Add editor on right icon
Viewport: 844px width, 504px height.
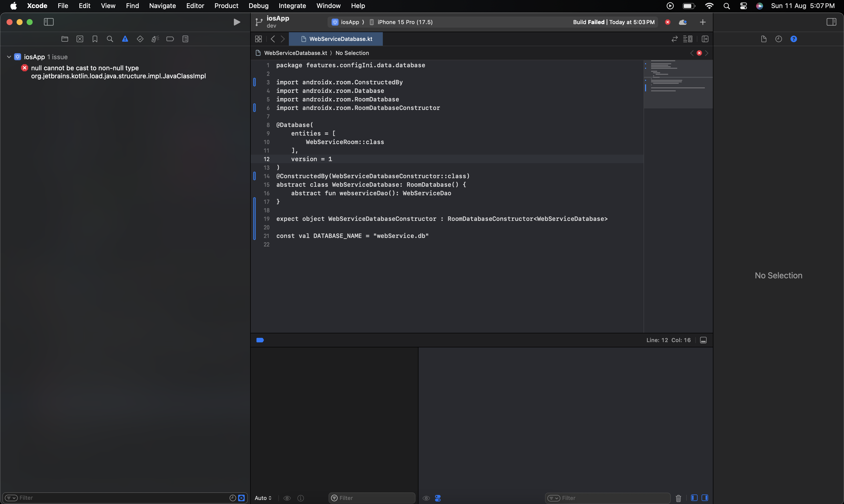(x=705, y=39)
